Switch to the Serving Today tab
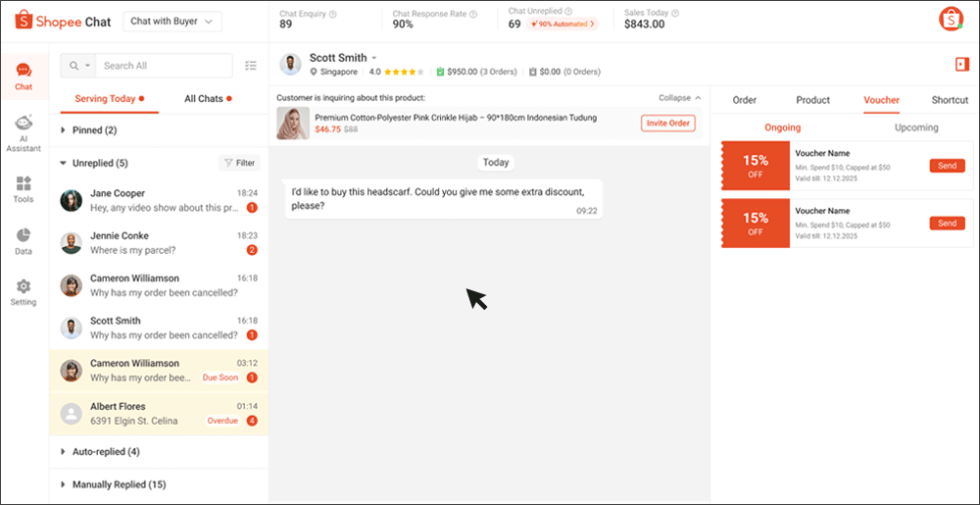The height and width of the screenshot is (505, 980). click(110, 99)
